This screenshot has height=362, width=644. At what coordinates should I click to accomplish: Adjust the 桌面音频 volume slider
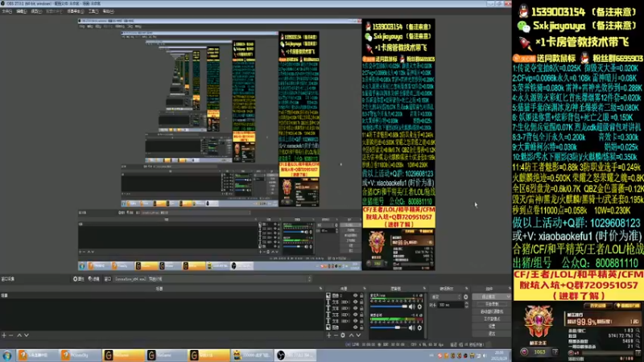[x=389, y=327]
